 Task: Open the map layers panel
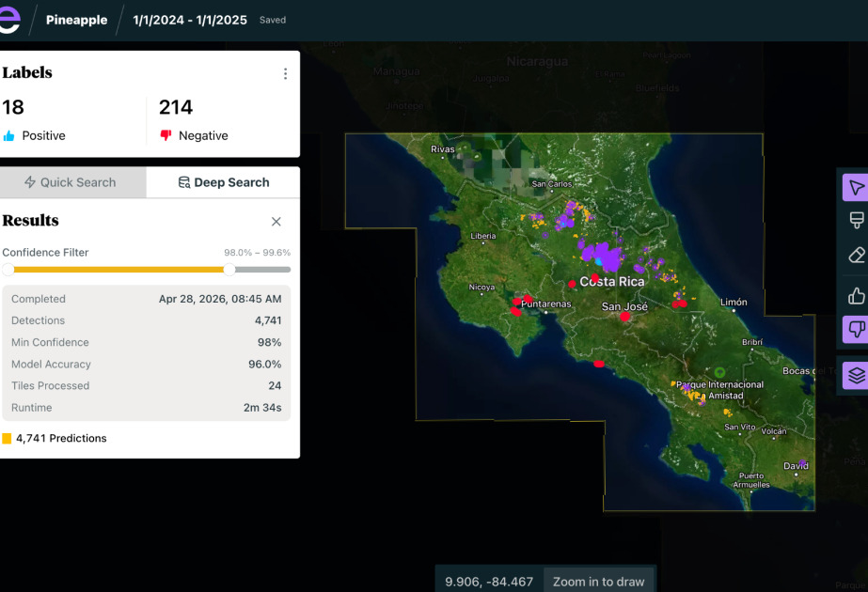(x=855, y=375)
